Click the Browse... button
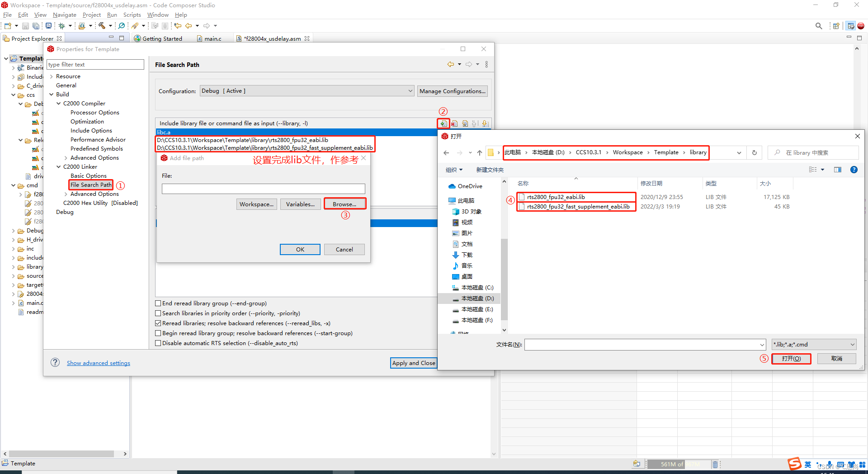The height and width of the screenshot is (474, 868). click(344, 204)
